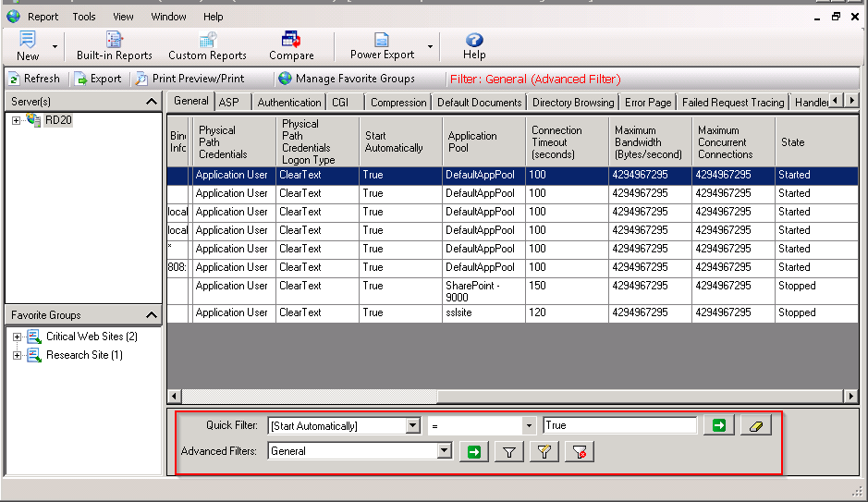Click Manage Favorite Groups button
This screenshot has height=502, width=868.
[x=347, y=79]
